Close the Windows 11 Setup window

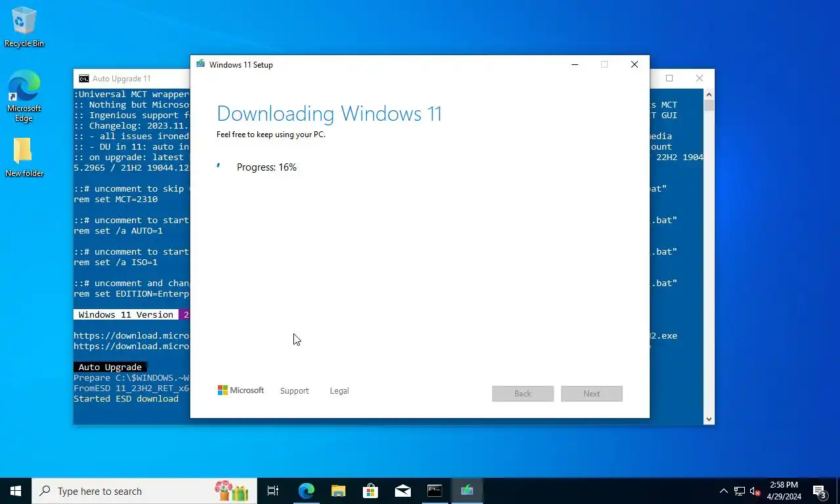click(x=635, y=64)
